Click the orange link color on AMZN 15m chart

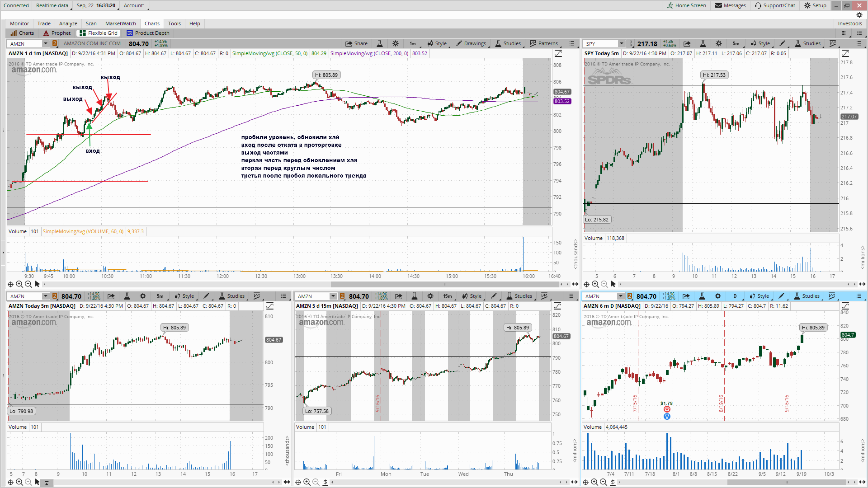pos(342,296)
